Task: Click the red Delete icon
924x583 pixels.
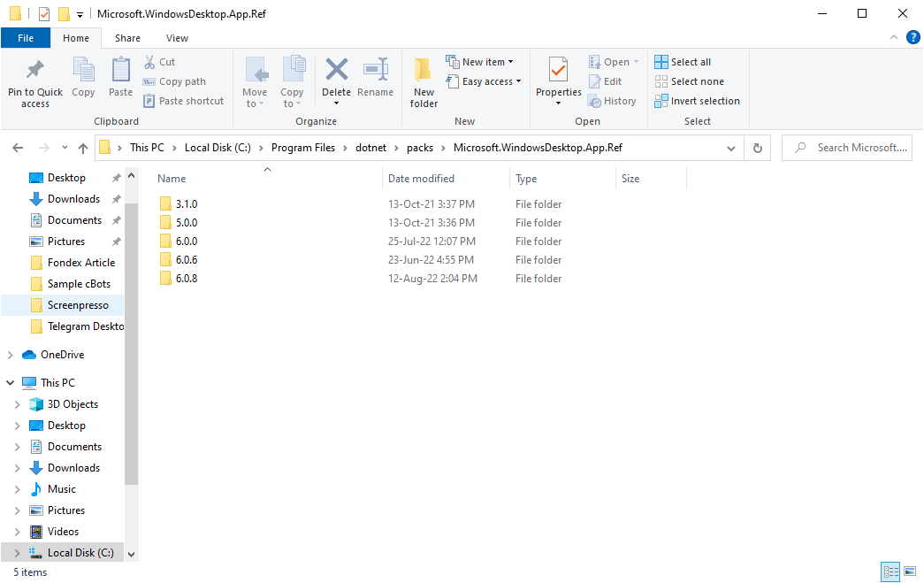Action: [x=337, y=69]
